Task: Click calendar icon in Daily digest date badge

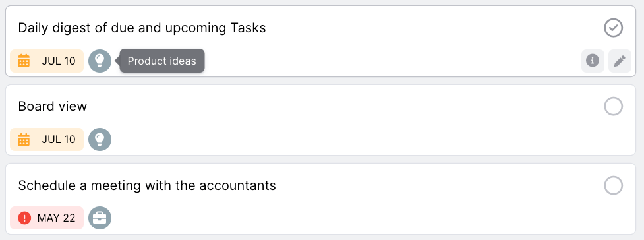Action: pyautogui.click(x=24, y=61)
